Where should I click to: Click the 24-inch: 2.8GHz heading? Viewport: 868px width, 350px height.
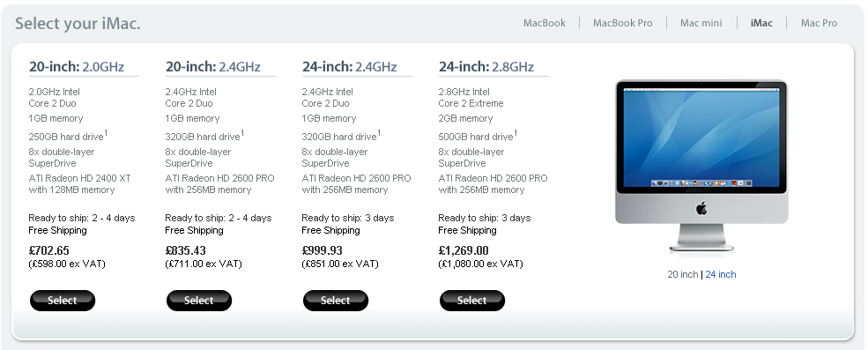pos(486,67)
